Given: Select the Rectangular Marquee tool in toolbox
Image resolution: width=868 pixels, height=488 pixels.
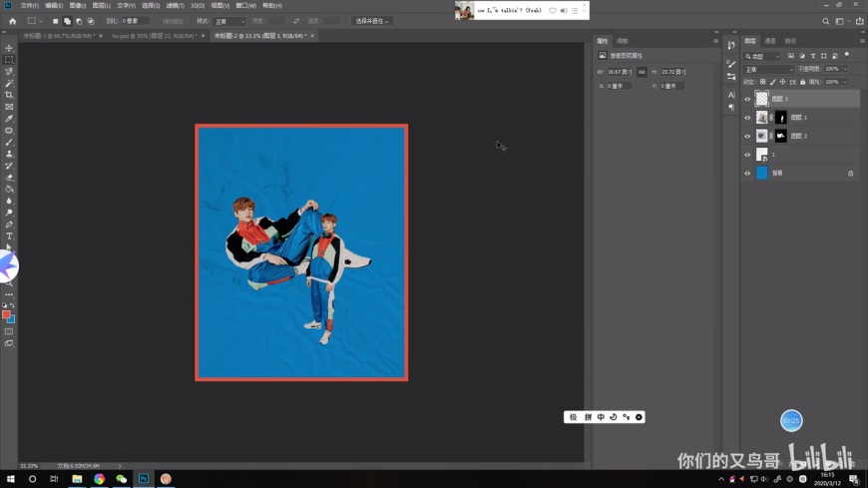Looking at the screenshot, I should pyautogui.click(x=9, y=59).
